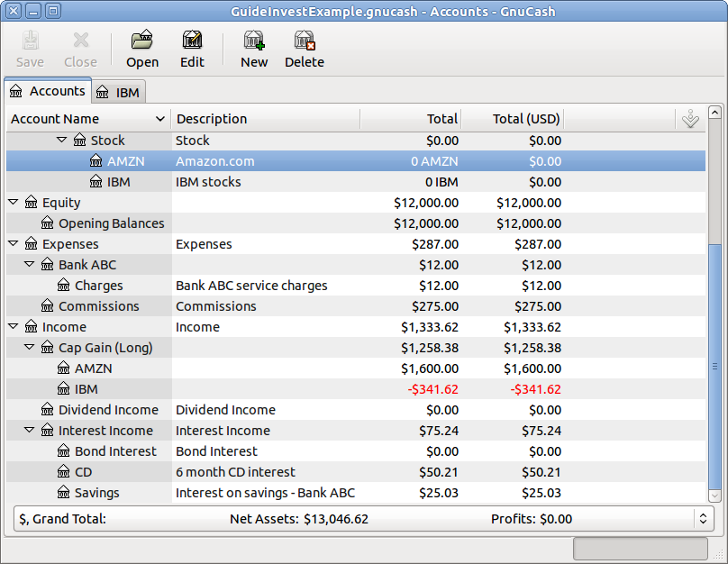Click the Charges account icon
The width and height of the screenshot is (728, 564).
click(x=64, y=285)
